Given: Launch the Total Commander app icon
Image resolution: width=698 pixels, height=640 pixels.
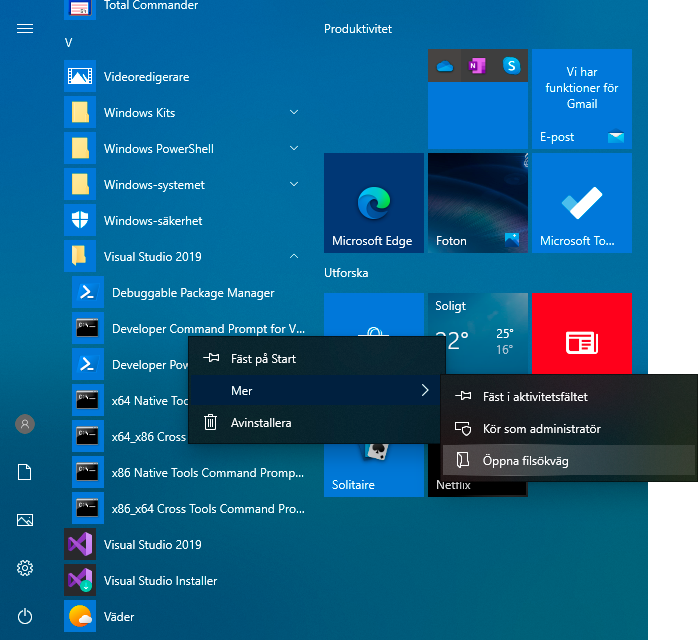Looking at the screenshot, I should pos(80,8).
